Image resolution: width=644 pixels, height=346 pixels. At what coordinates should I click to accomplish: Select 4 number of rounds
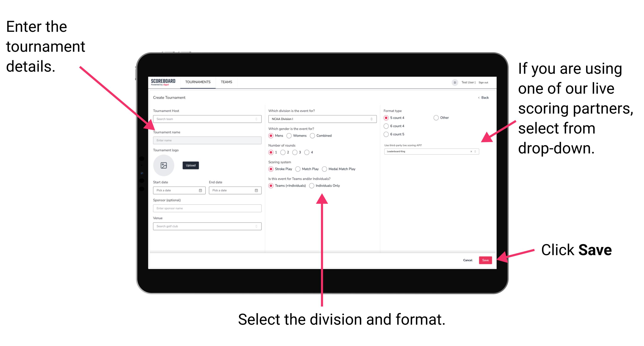[310, 153]
